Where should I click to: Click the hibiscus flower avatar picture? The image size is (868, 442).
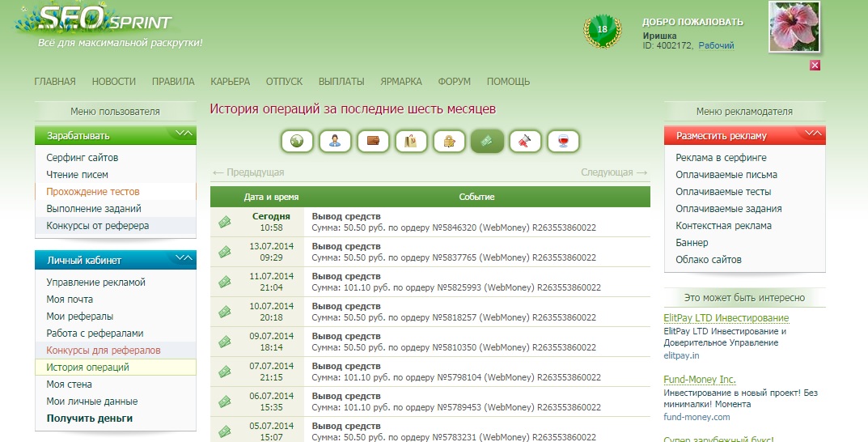[794, 27]
